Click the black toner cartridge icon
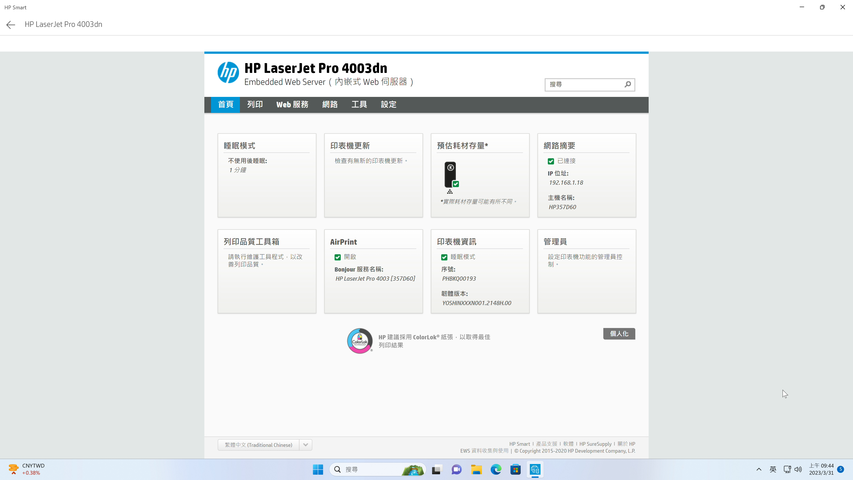 pyautogui.click(x=450, y=174)
